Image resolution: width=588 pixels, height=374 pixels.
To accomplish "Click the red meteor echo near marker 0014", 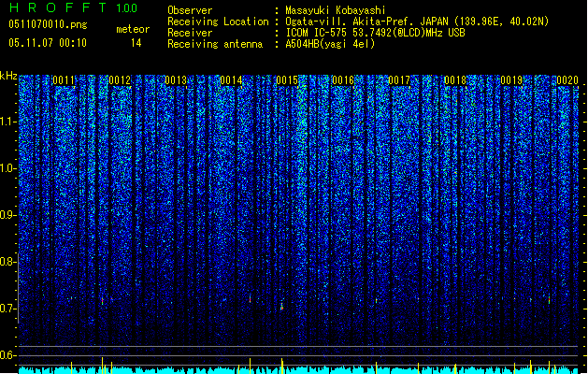I will point(251,299).
